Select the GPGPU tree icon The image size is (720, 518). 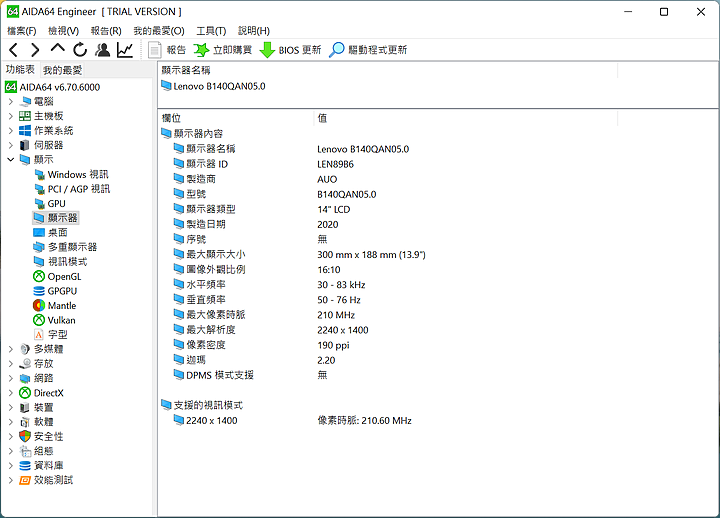click(x=39, y=291)
